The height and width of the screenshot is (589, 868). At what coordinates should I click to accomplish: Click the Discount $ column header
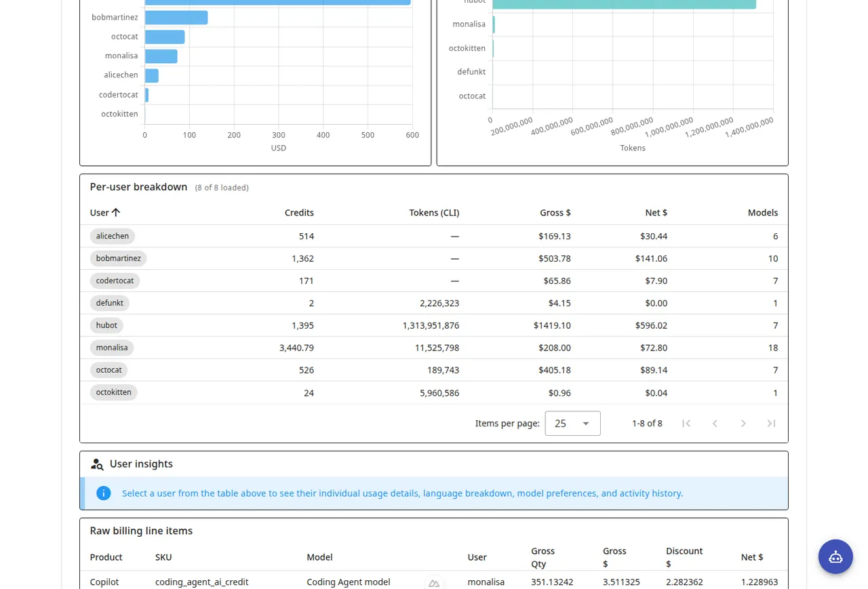(684, 557)
